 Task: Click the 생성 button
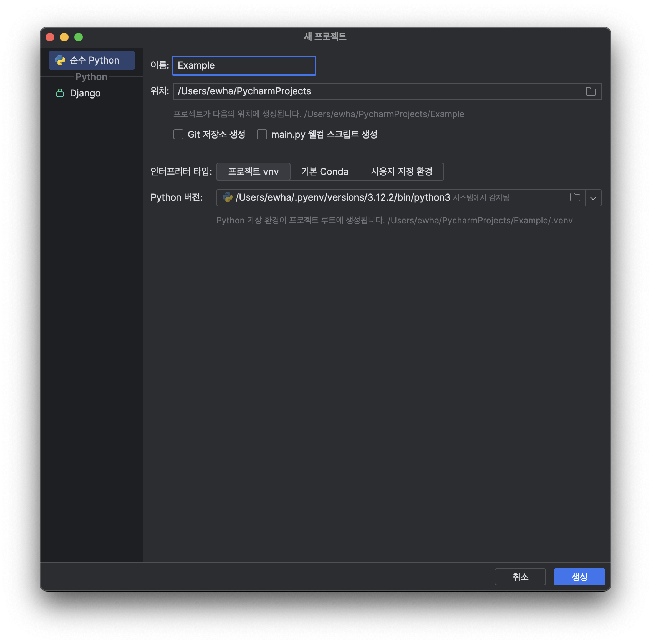579,577
